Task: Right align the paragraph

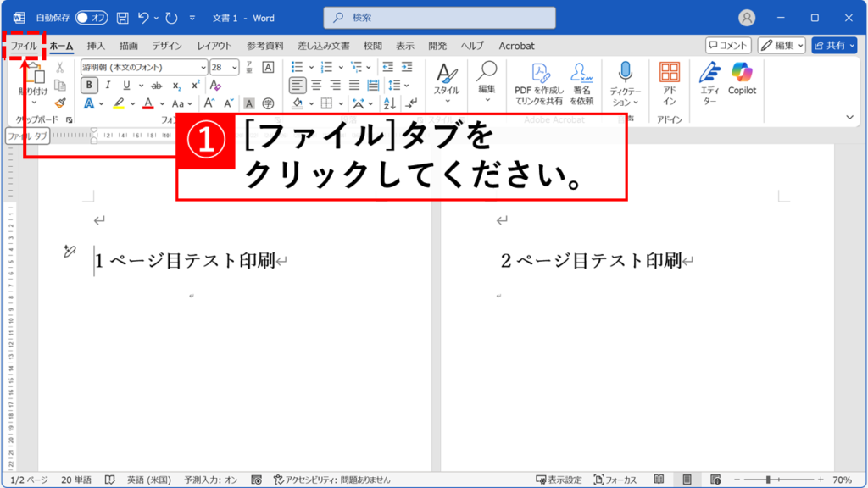Action: tap(335, 86)
